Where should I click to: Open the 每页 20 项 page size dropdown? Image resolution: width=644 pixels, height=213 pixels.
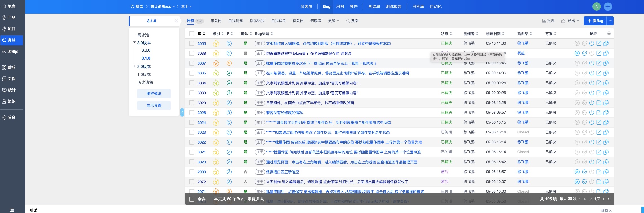coord(570,199)
